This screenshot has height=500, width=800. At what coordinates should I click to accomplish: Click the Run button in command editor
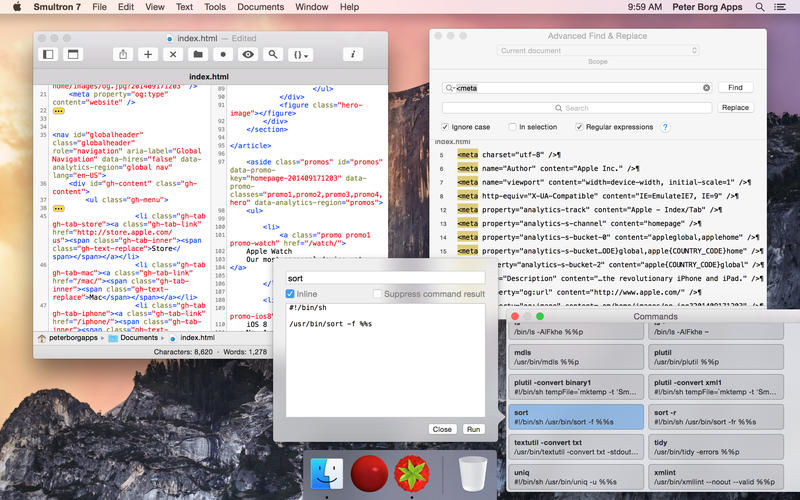[473, 429]
